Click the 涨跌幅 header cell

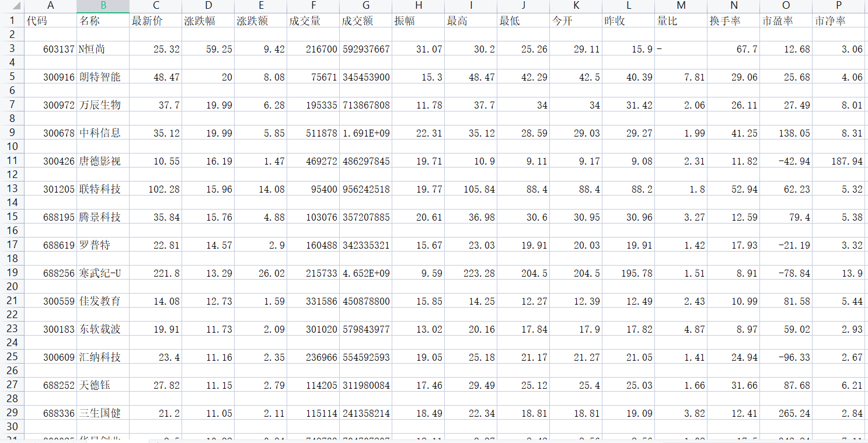tap(208, 20)
